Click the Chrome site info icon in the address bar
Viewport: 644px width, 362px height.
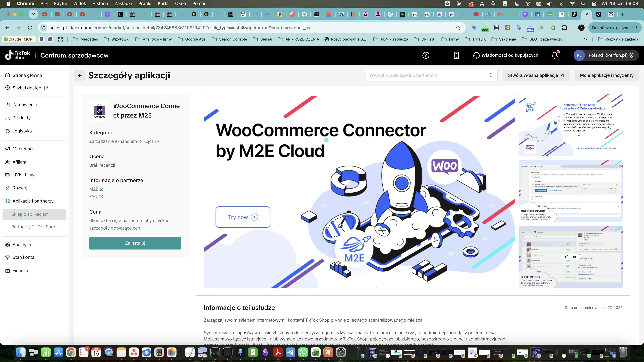pos(44,28)
